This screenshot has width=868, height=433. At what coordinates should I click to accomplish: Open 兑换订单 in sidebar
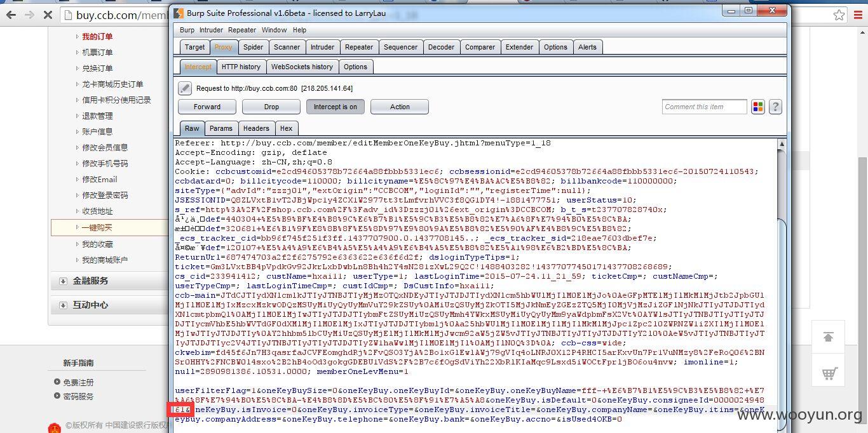[97, 69]
